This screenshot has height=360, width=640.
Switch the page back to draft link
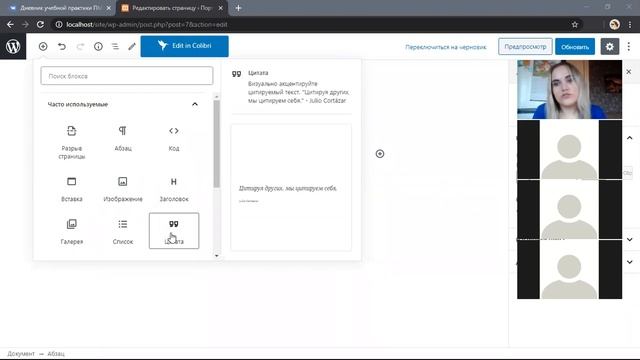point(446,47)
